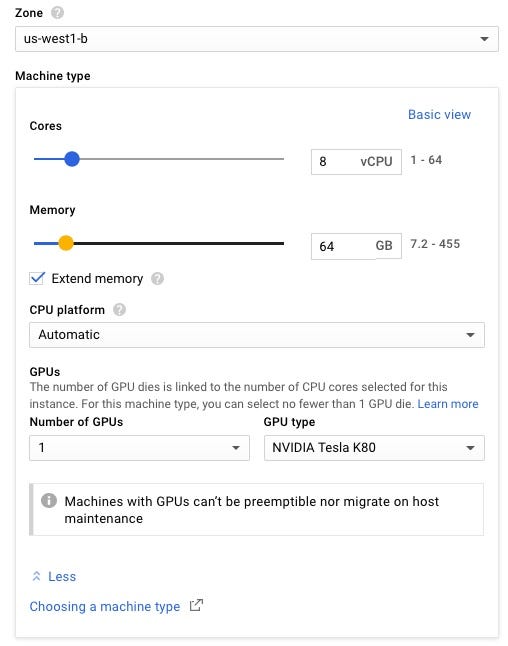
Task: Click the info icon in GPU notice
Action: (x=49, y=501)
